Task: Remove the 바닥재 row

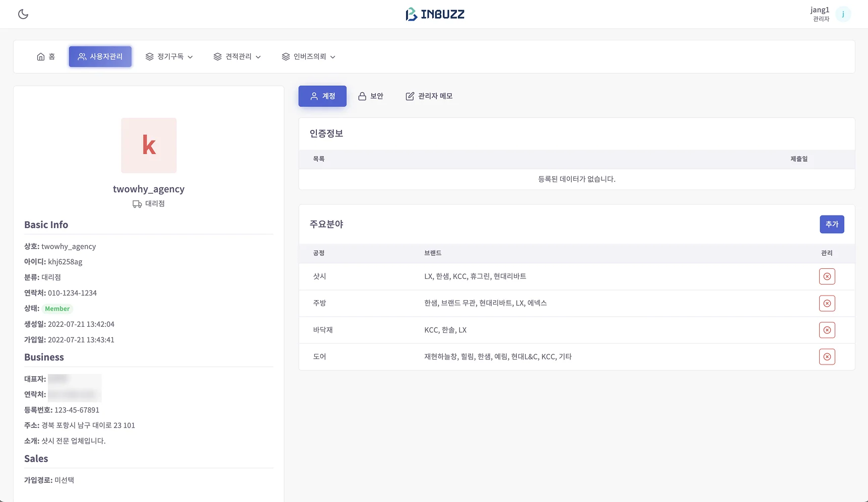Action: 827,330
